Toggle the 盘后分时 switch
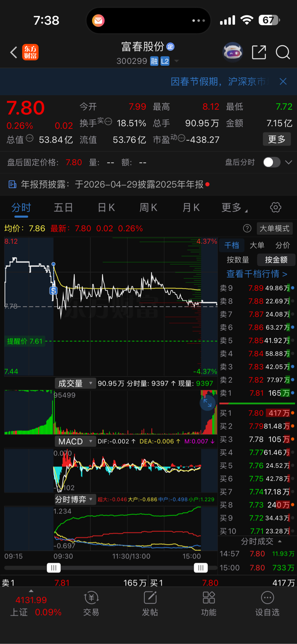 271,162
